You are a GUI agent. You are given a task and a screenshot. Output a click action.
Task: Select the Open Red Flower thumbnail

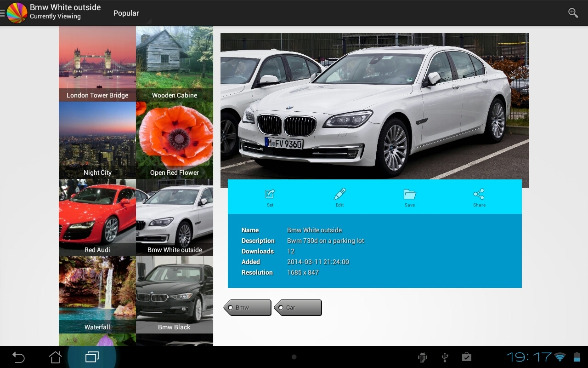175,140
